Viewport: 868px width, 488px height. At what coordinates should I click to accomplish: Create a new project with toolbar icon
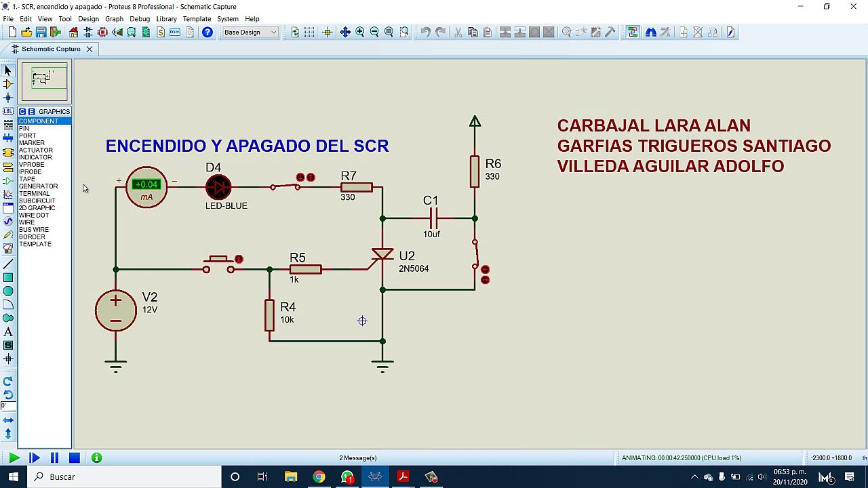tap(12, 32)
